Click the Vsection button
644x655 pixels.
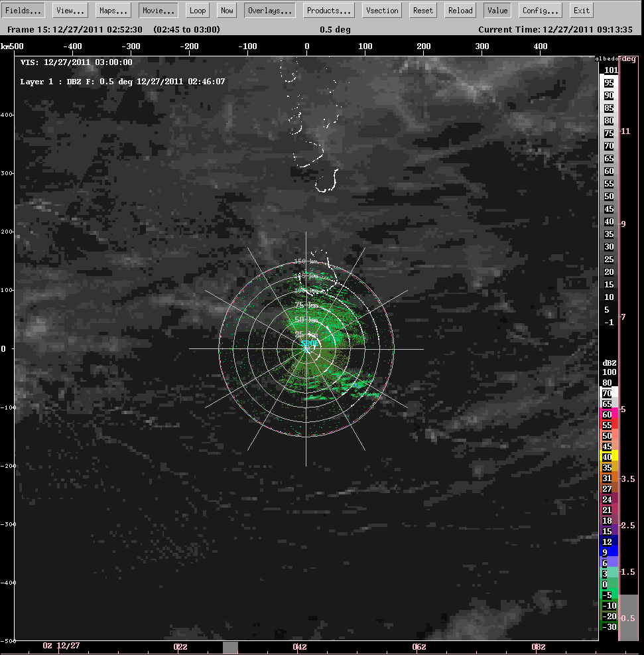point(383,11)
